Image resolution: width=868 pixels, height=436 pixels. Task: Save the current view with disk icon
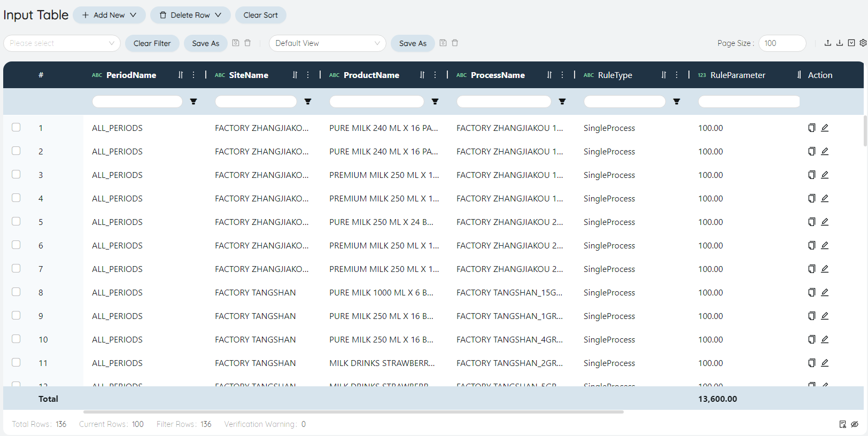point(443,43)
